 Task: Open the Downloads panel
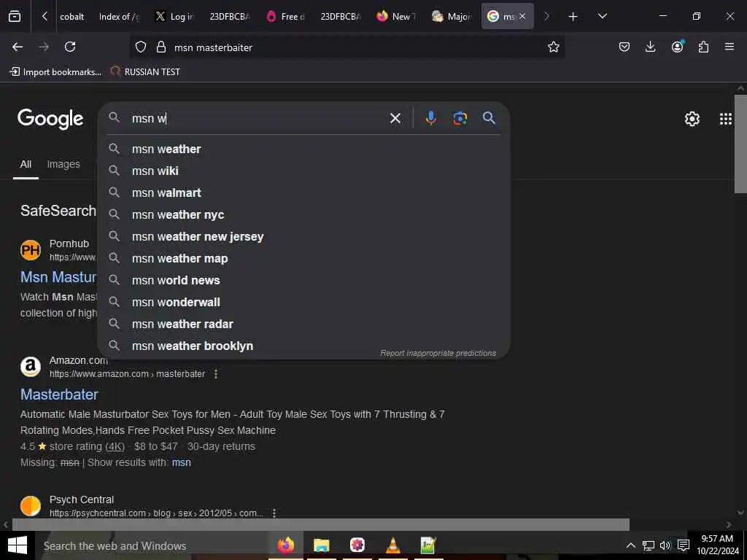pos(650,47)
